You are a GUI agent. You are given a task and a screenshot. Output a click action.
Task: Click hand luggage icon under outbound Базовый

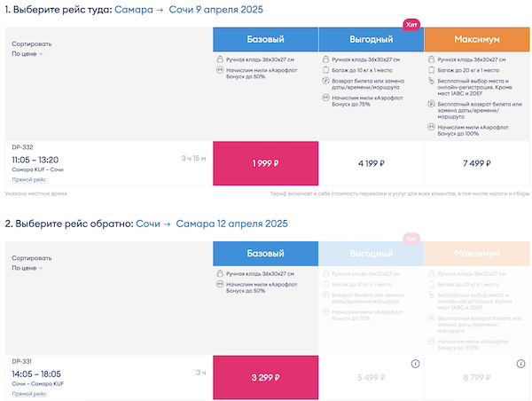[x=219, y=59]
